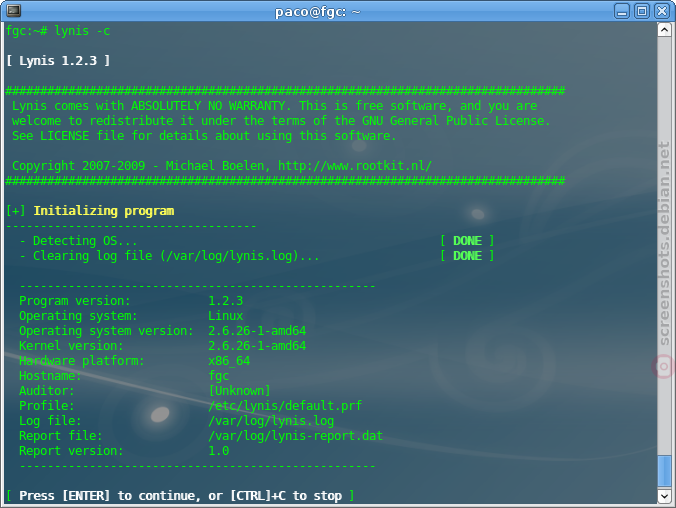676x508 pixels.
Task: Click the Kernel version value 2.6.26-1-amd64
Action: [x=257, y=346]
